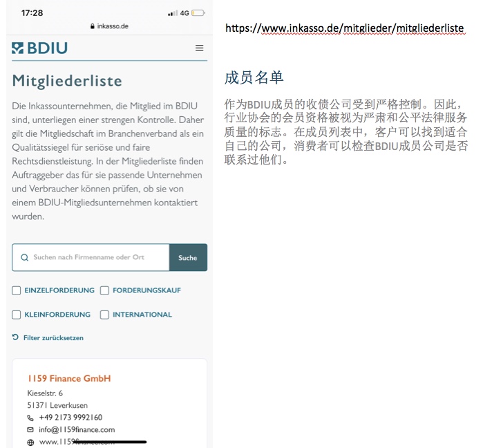
Task: Click Filter zurücksetzen link
Action: (x=53, y=337)
